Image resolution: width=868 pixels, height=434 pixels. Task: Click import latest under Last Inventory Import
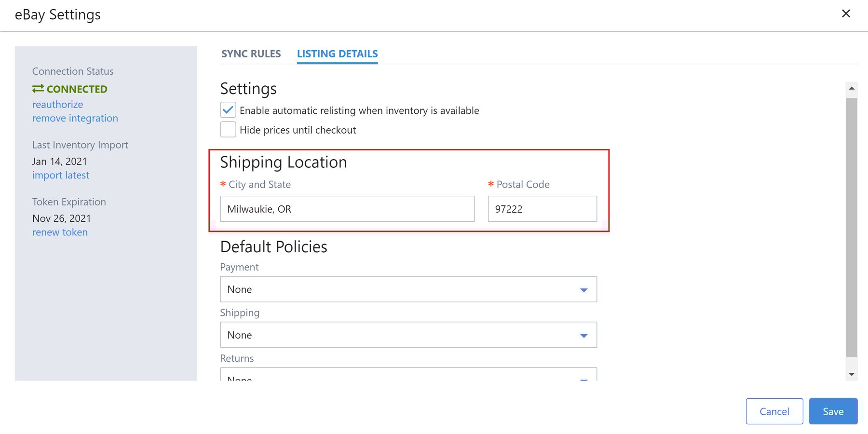tap(61, 175)
